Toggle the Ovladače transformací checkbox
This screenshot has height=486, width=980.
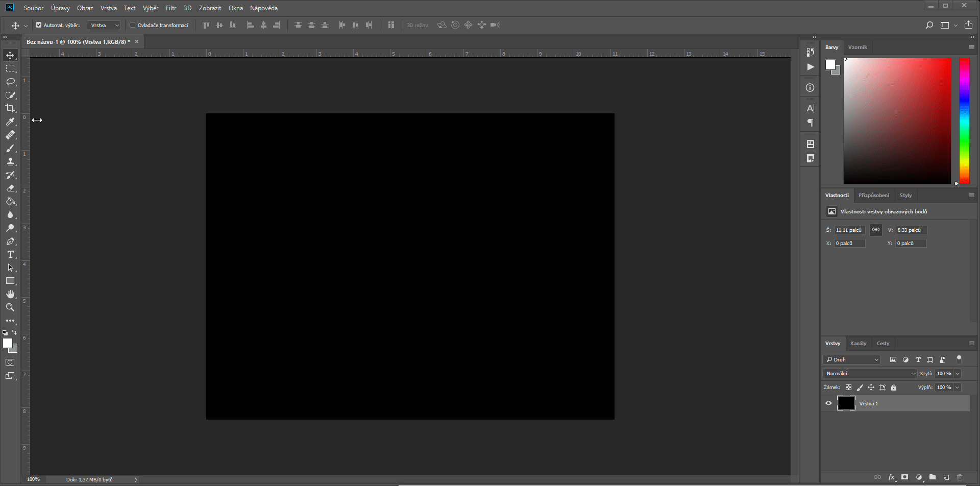pyautogui.click(x=132, y=25)
